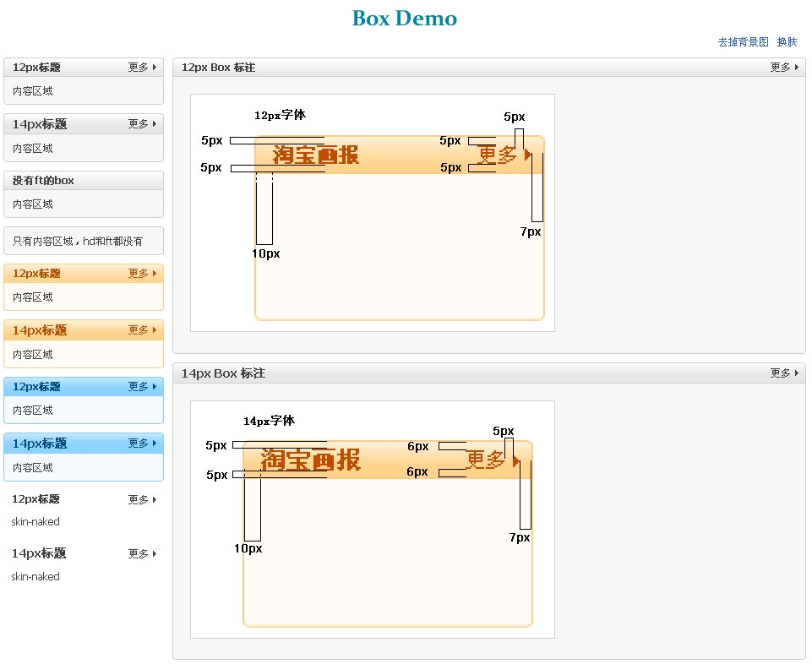
Task: Click 内容区域 under blue 12px标题
Action: coord(33,411)
